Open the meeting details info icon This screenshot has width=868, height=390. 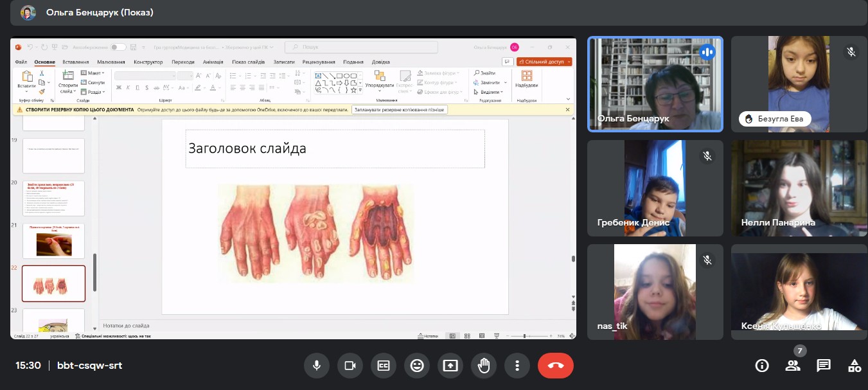pos(762,366)
